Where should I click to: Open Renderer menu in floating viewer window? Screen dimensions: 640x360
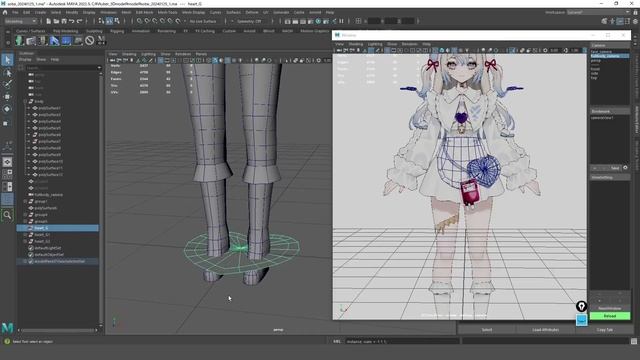coord(409,44)
